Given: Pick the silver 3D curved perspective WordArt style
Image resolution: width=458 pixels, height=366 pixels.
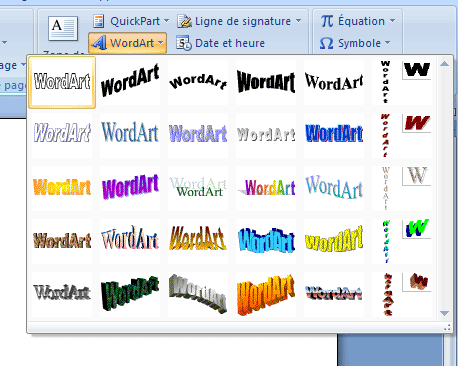Looking at the screenshot, I should (198, 294).
